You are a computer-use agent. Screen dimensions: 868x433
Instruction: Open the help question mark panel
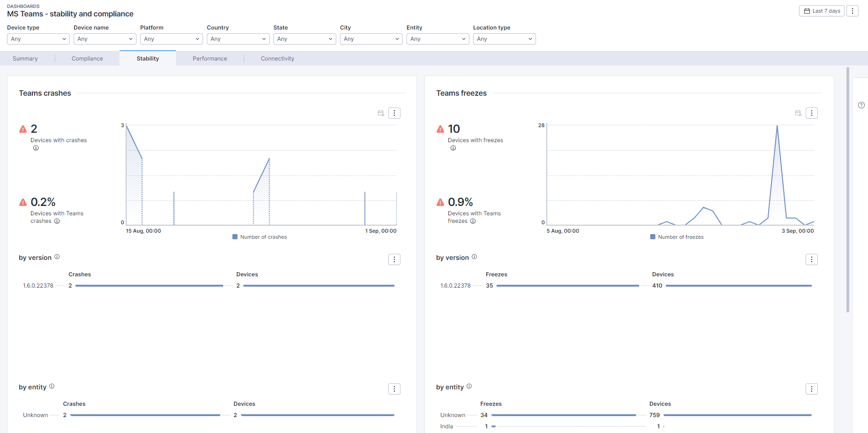point(861,105)
